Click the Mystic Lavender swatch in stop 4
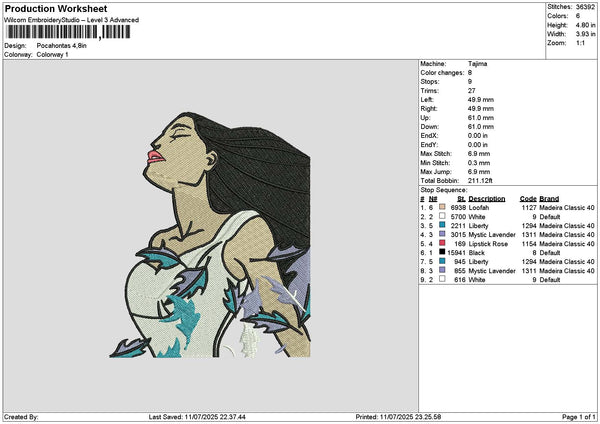This screenshot has width=600, height=424. tap(440, 235)
